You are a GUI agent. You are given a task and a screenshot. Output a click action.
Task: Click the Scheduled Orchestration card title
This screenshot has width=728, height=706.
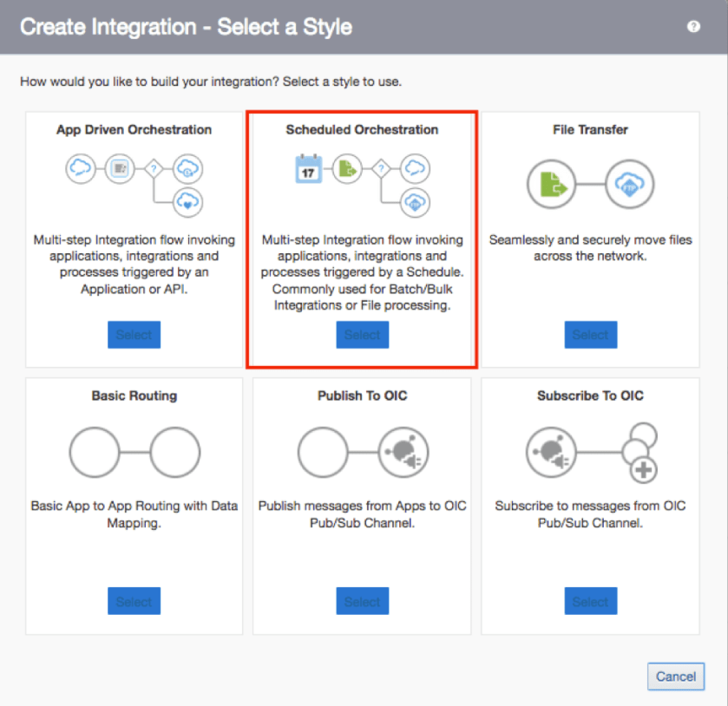[x=362, y=130]
